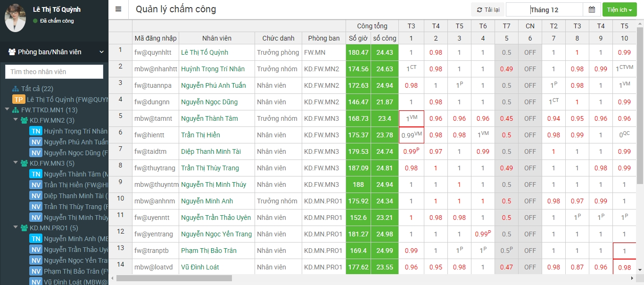Click the TN badge beside Huỳnh Trọng Trí Nhân
The height and width of the screenshot is (285, 644).
(x=36, y=131)
